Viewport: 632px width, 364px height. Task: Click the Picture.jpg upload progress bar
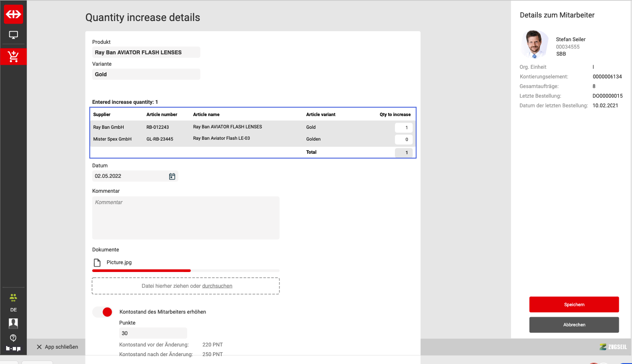185,271
